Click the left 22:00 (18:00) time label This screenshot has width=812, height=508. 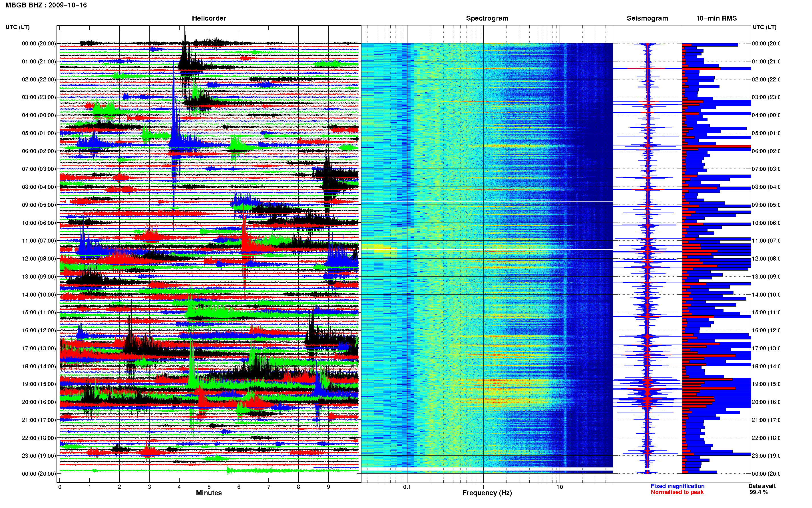click(x=39, y=438)
